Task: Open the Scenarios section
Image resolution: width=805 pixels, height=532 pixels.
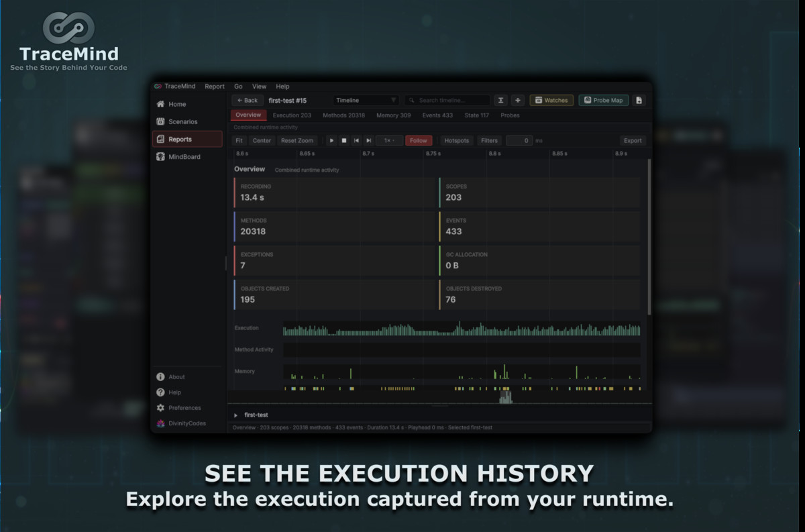Action: [x=186, y=121]
